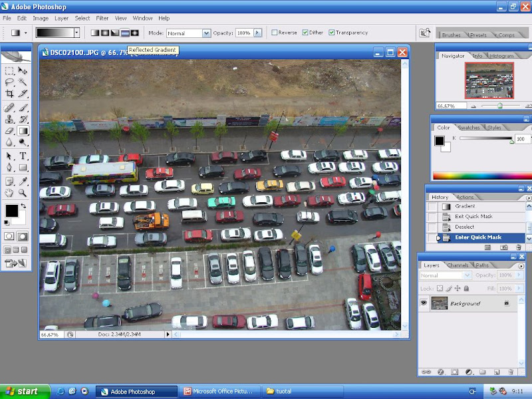This screenshot has height=399, width=532.
Task: Enable the Reverse gradient checkbox
Action: (273, 32)
